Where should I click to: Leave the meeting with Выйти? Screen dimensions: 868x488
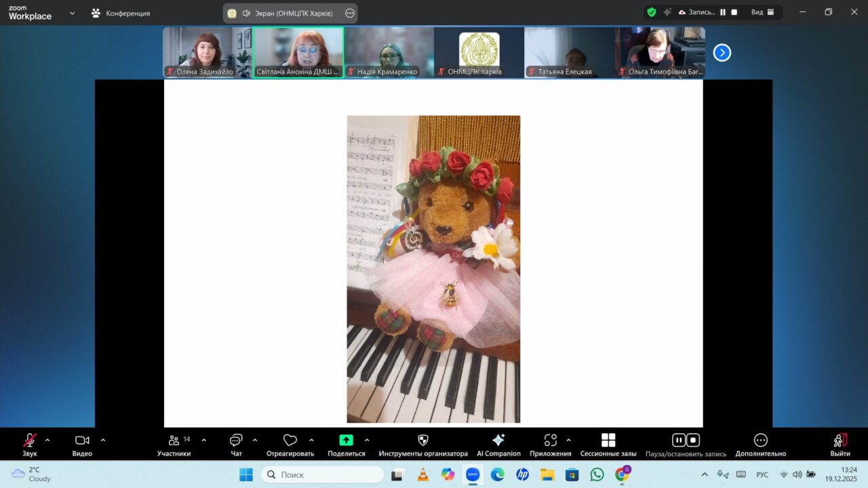pyautogui.click(x=840, y=441)
